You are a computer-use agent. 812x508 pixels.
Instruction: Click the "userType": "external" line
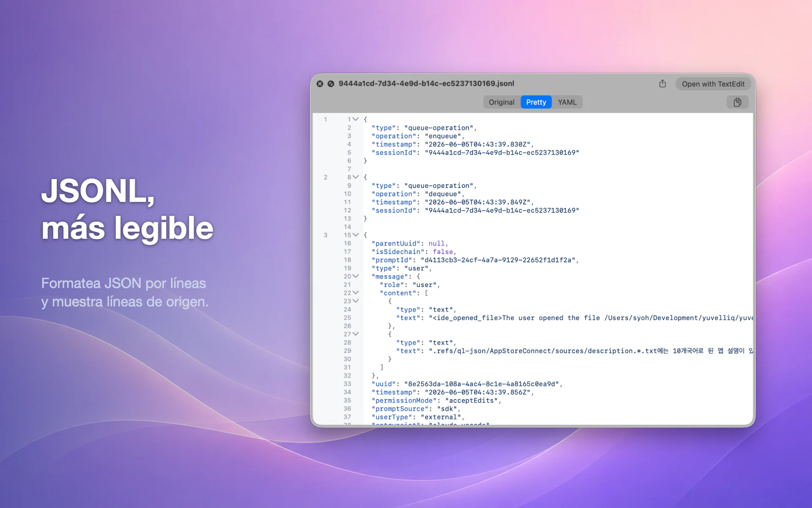click(x=418, y=417)
